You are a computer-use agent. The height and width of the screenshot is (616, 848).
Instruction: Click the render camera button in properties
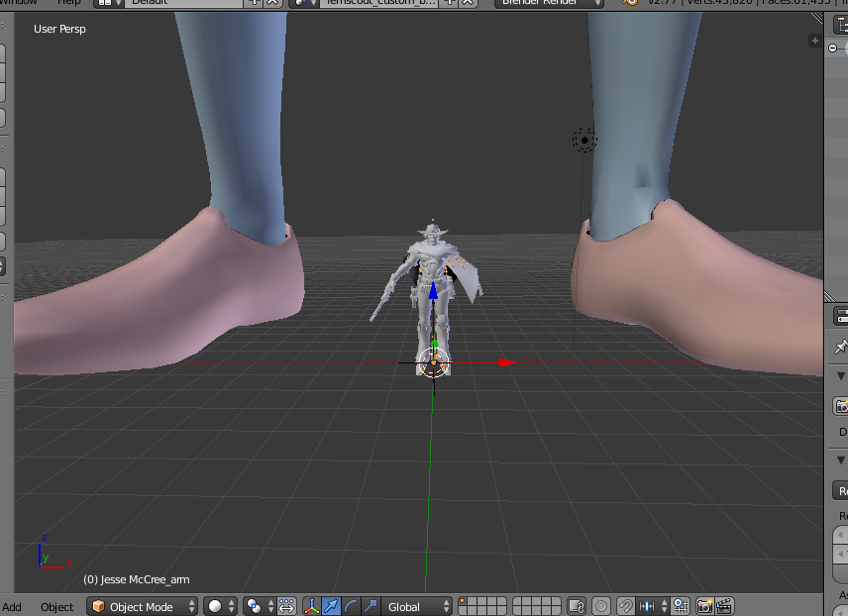click(841, 406)
